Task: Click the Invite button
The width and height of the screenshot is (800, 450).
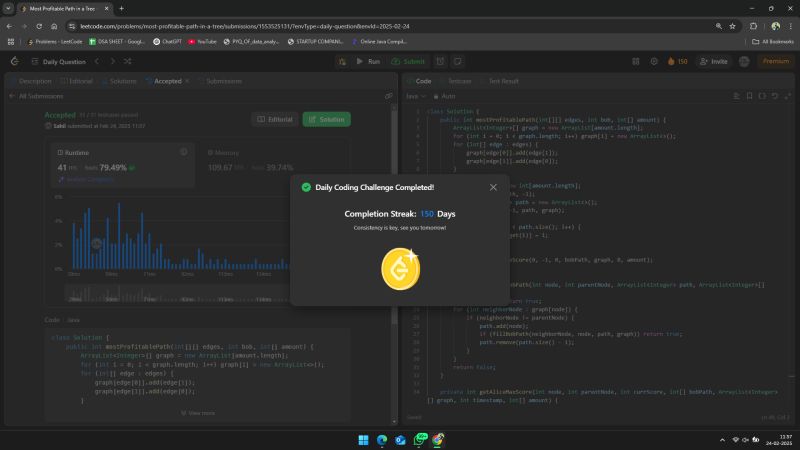Action: coord(714,61)
